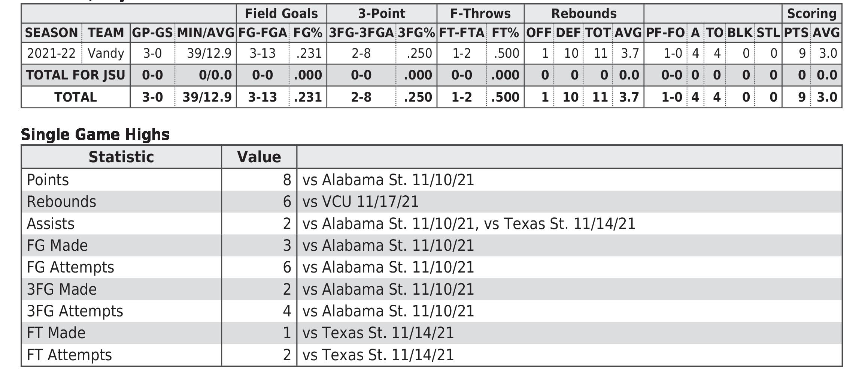Click the "Field Goals" group header
The image size is (868, 385).
pos(281,13)
